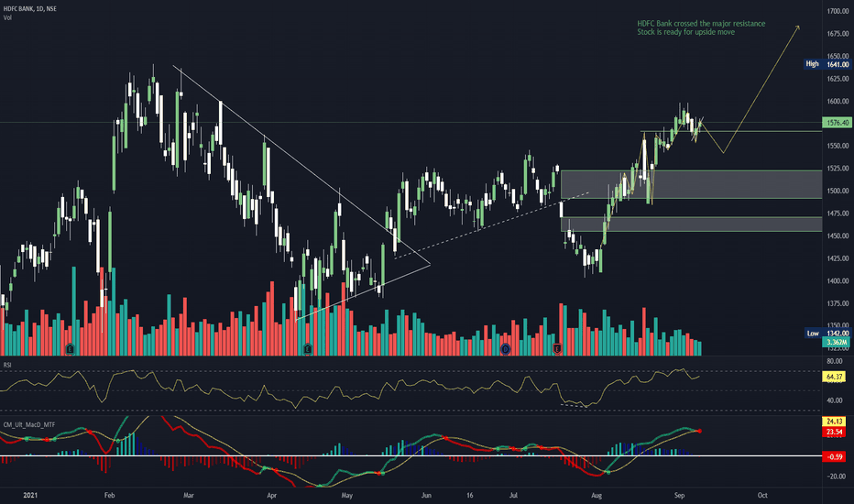Screen dimensions: 854x504
Task: Click the Oct label on time axis
Action: 762,495
